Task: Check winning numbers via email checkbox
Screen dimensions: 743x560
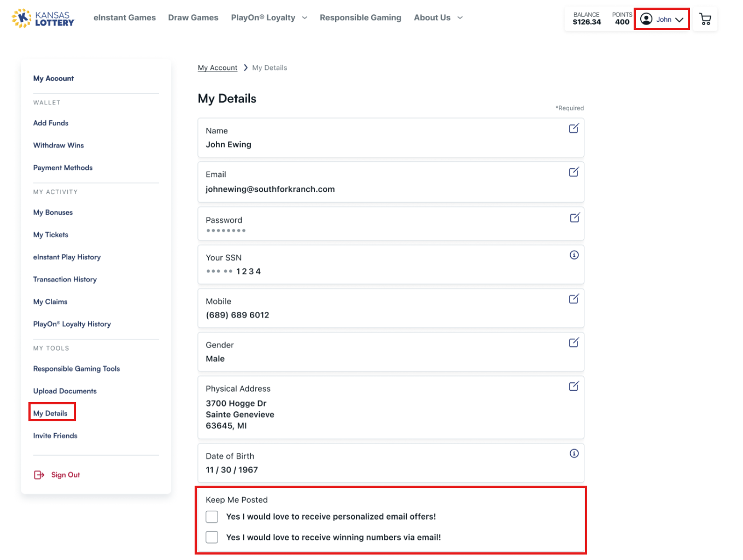Action: pos(212,537)
